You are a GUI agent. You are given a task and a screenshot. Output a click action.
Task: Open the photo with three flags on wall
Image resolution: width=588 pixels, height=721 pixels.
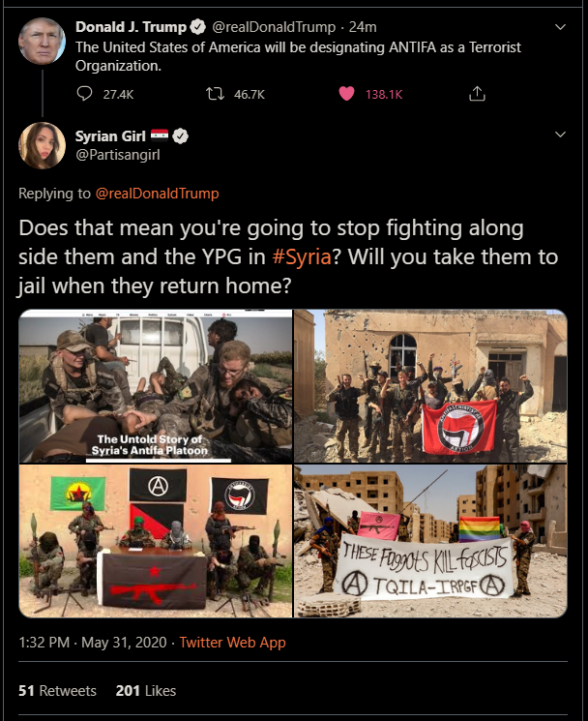[156, 541]
